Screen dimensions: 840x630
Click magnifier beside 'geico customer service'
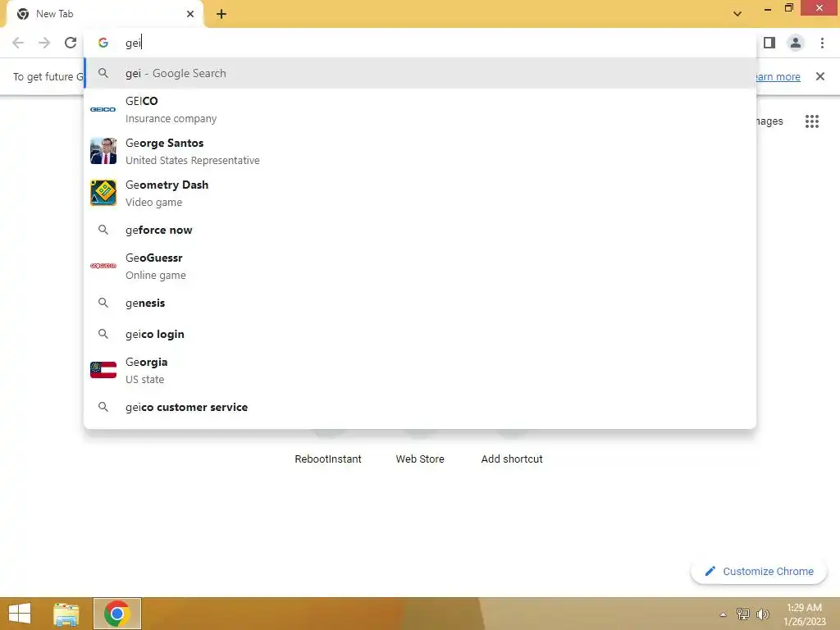click(x=103, y=407)
